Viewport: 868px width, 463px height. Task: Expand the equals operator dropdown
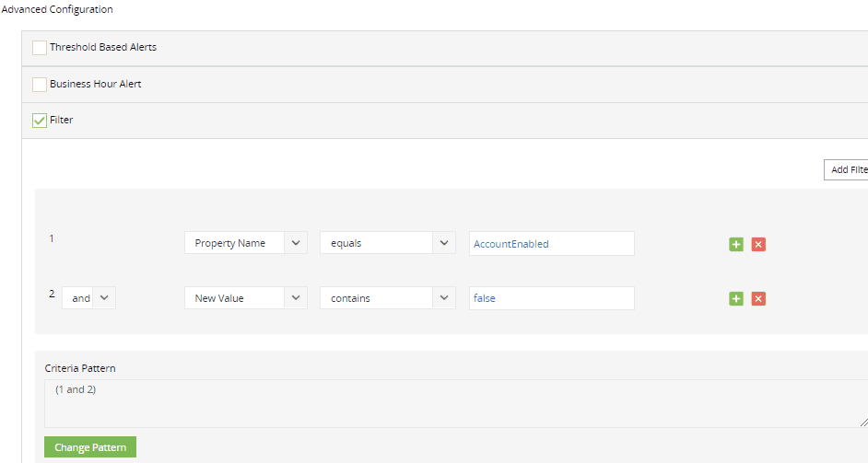[387, 243]
